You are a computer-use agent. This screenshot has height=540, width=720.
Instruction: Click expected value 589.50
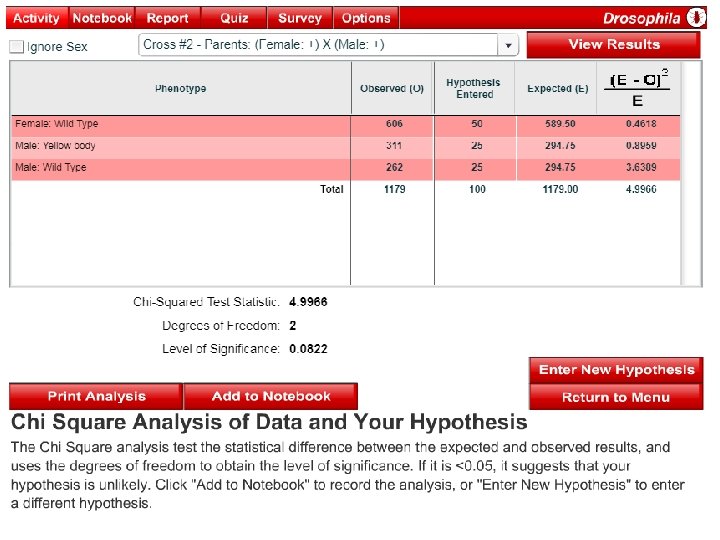click(x=560, y=124)
